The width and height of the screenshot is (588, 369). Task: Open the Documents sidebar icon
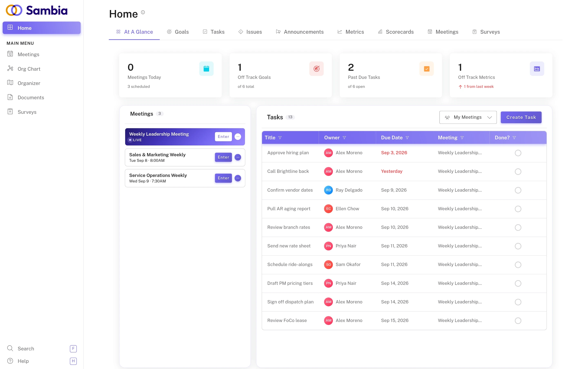[x=10, y=97]
